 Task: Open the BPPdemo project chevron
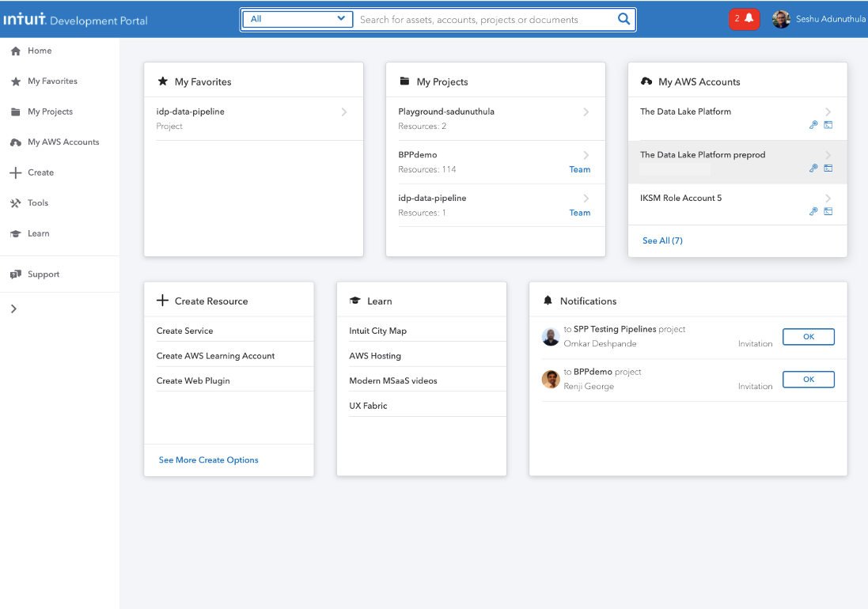[586, 155]
